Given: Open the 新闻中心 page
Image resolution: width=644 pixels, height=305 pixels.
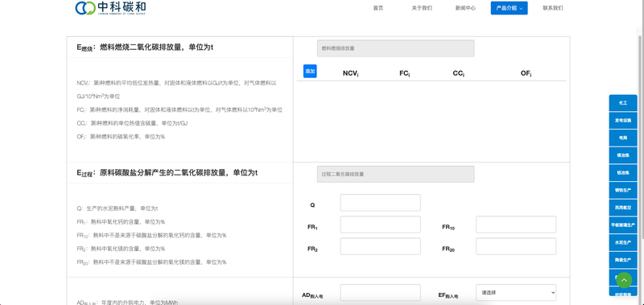Looking at the screenshot, I should [x=465, y=8].
